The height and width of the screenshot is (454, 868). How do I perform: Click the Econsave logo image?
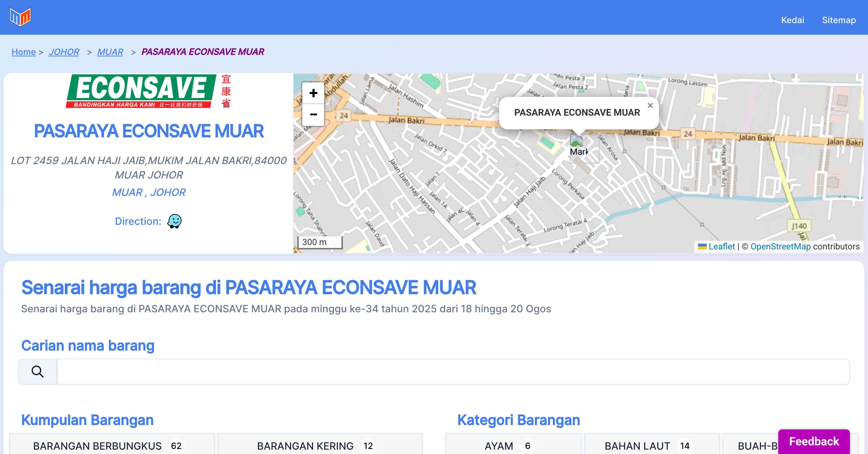click(148, 91)
